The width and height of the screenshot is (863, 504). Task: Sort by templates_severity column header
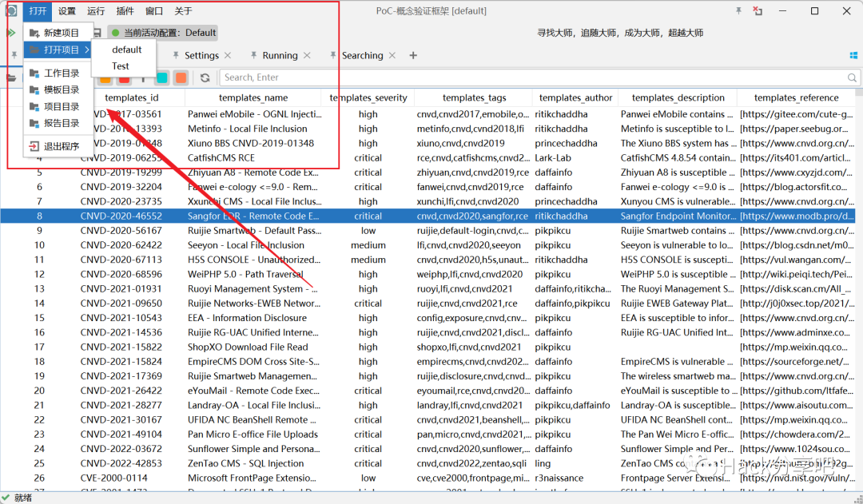point(368,98)
